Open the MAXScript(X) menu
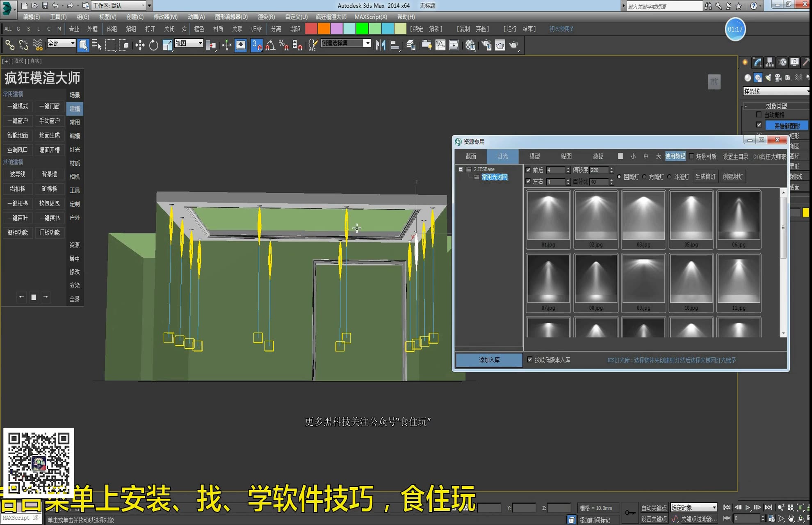812x525 pixels. 371,17
